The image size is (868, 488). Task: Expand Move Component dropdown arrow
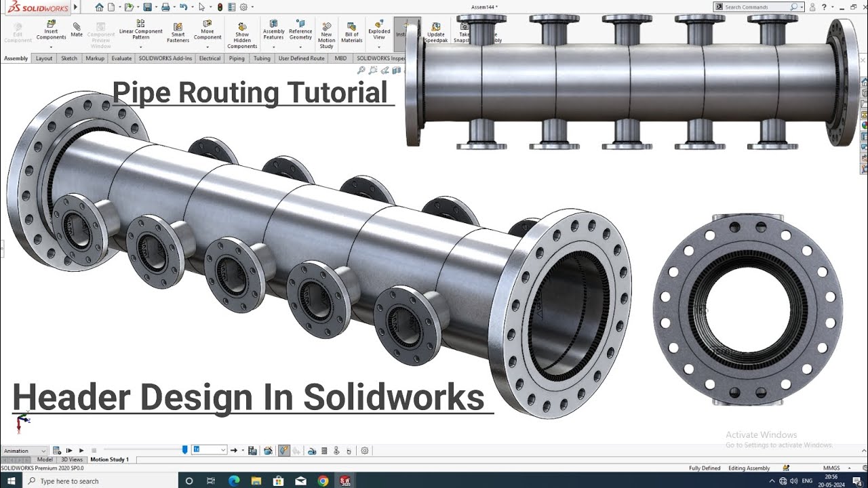(208, 47)
